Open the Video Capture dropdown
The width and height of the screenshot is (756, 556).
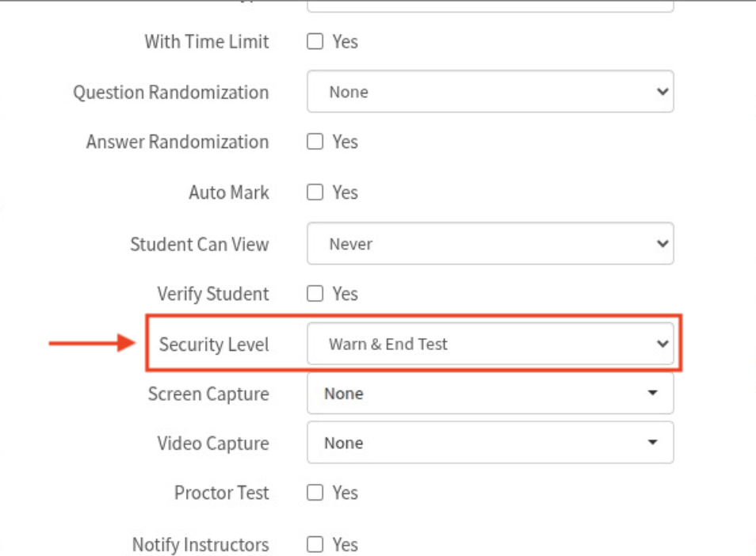pos(490,443)
